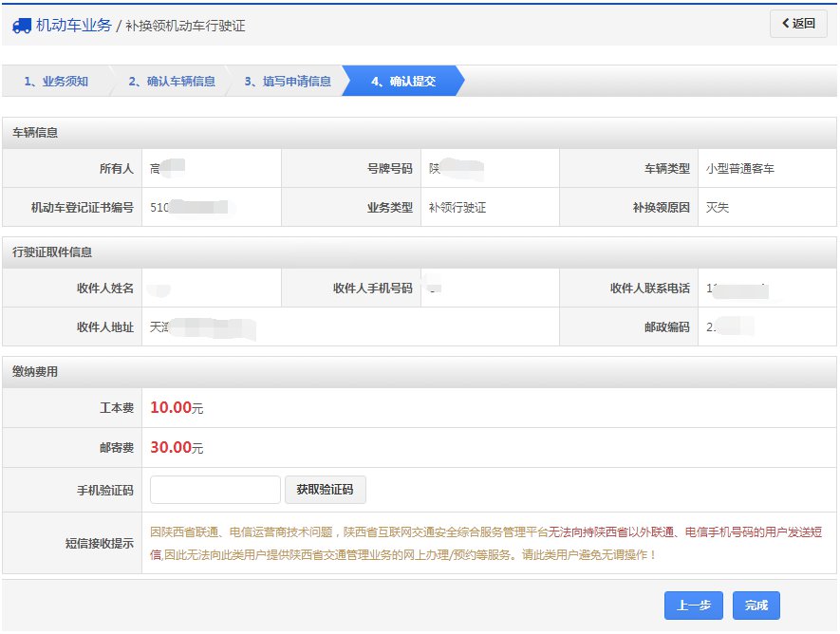840x634 pixels.
Task: Select step 3、填写申请信息
Action: click(x=288, y=82)
